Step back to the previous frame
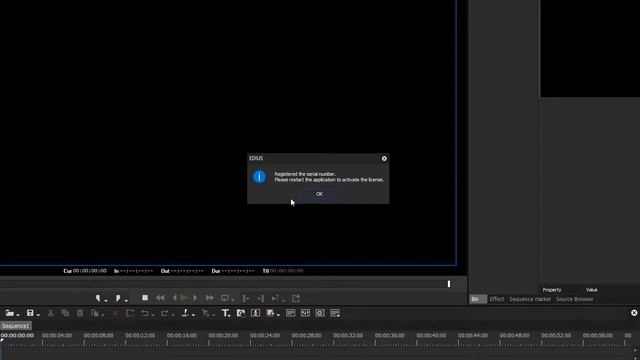The width and height of the screenshot is (640, 360). [x=174, y=298]
